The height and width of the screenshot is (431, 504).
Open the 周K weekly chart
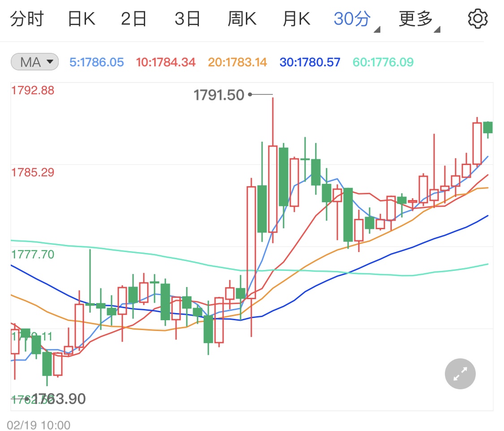(242, 19)
